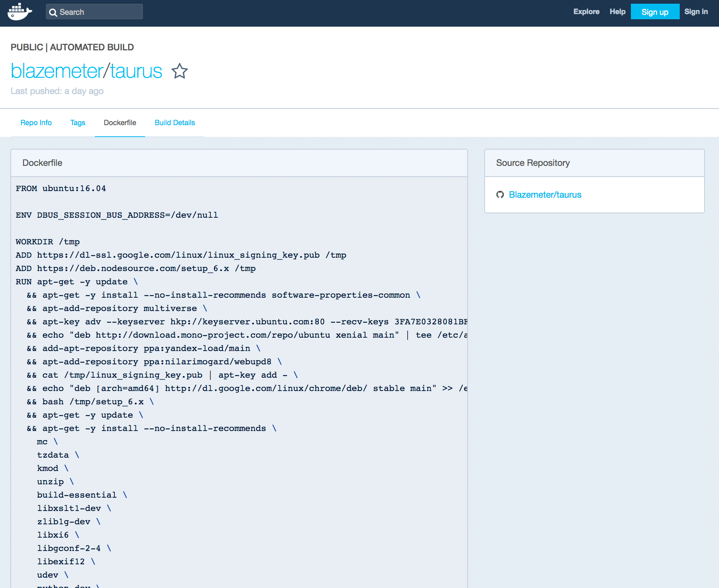This screenshot has width=719, height=588.
Task: Click the 'Last pushed: a day ago' text
Action: pos(57,91)
